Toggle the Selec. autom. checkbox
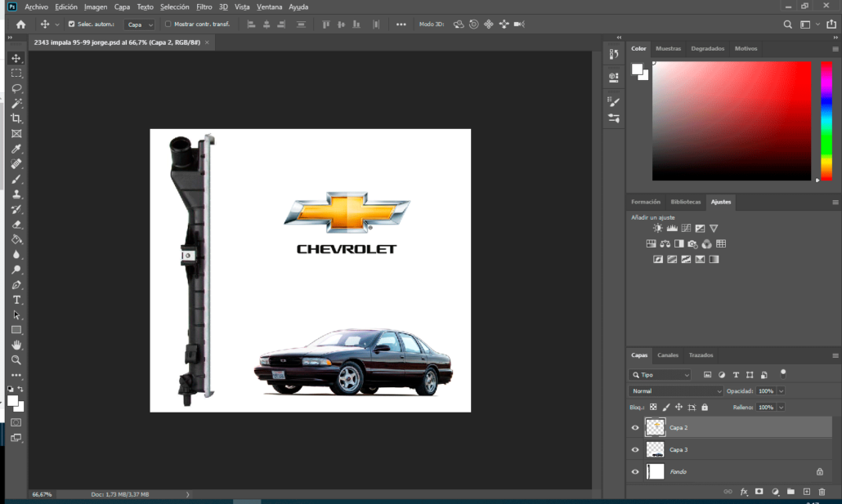 point(71,25)
